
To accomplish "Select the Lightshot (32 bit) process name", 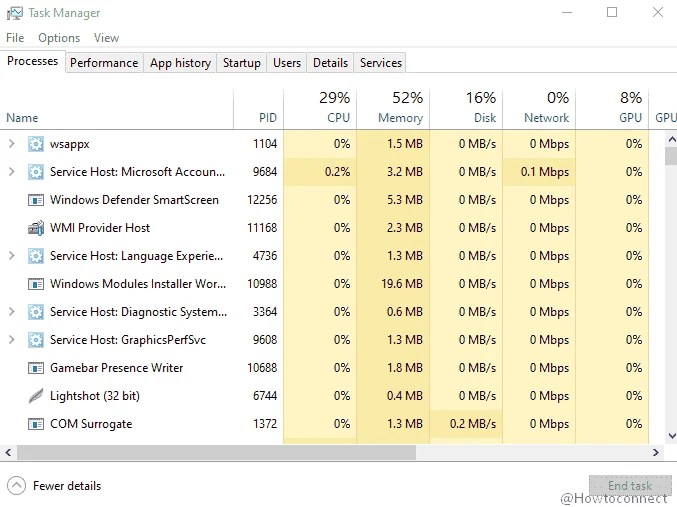I will click(95, 396).
